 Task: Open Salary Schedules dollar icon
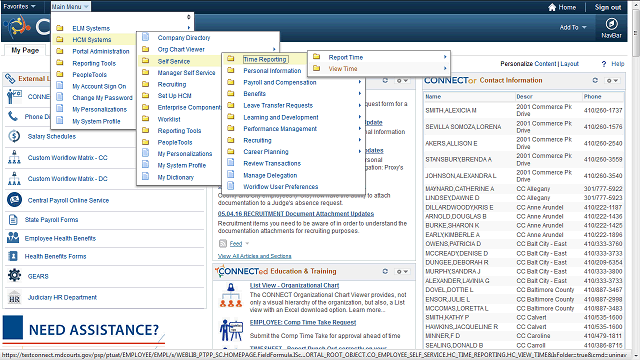tap(14, 136)
